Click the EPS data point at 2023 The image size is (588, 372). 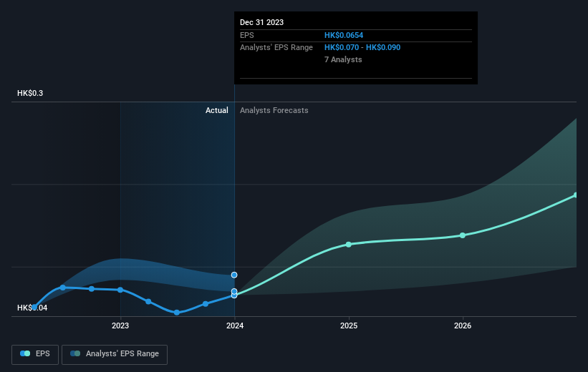pyautogui.click(x=120, y=290)
